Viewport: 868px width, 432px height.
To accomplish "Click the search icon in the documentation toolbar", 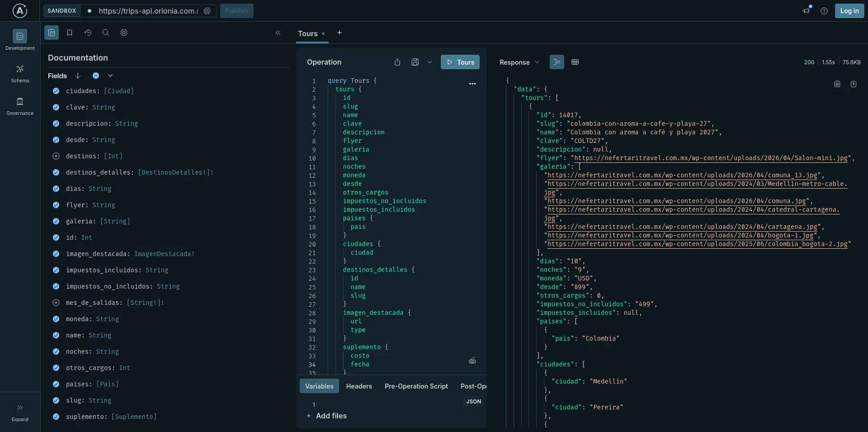I will pos(106,33).
